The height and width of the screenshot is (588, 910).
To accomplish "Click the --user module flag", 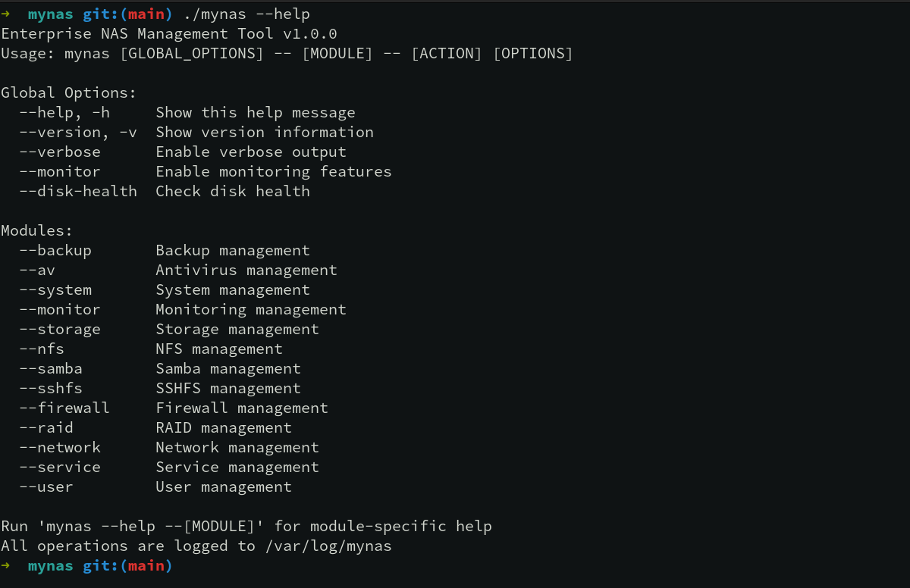I will [46, 487].
